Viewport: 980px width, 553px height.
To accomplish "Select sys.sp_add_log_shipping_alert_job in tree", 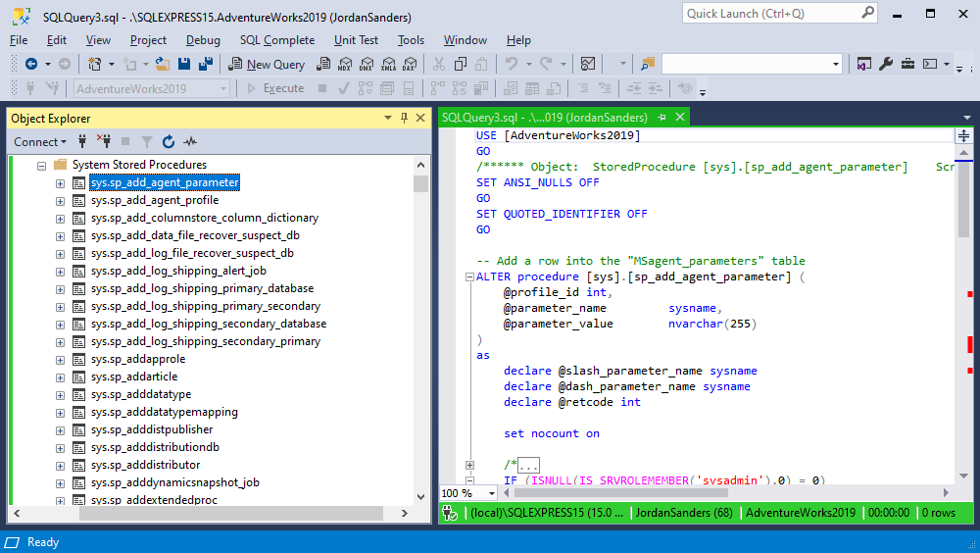I will pos(178,271).
